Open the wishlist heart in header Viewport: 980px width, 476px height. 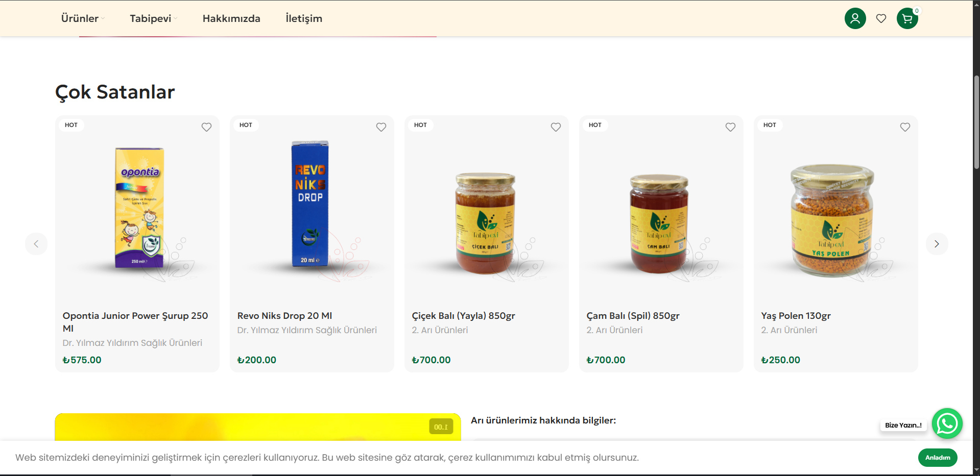pyautogui.click(x=881, y=18)
